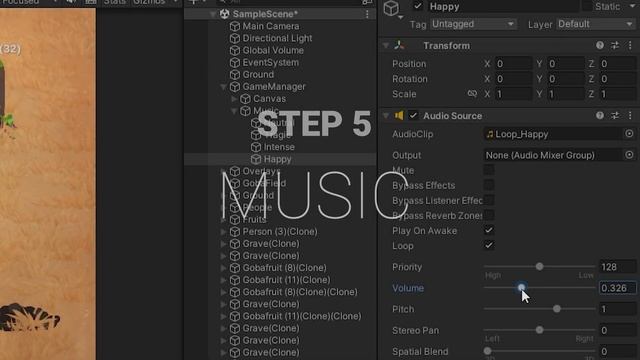Select Gobafruit (11)(Clone)(Clone) in hierarchy
This screenshot has width=640, height=360.
point(302,316)
